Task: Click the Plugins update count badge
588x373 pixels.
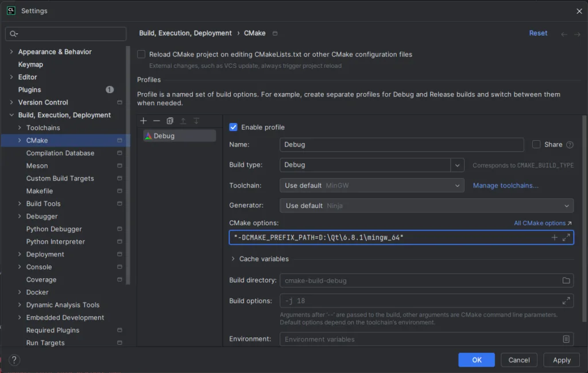Action: (x=110, y=89)
